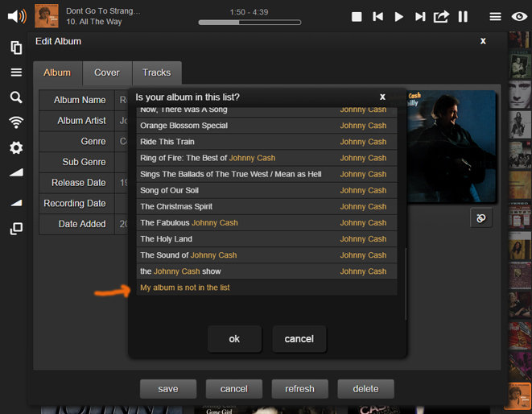Select 'Ride This Train' album row
The width and height of the screenshot is (532, 414).
point(266,142)
